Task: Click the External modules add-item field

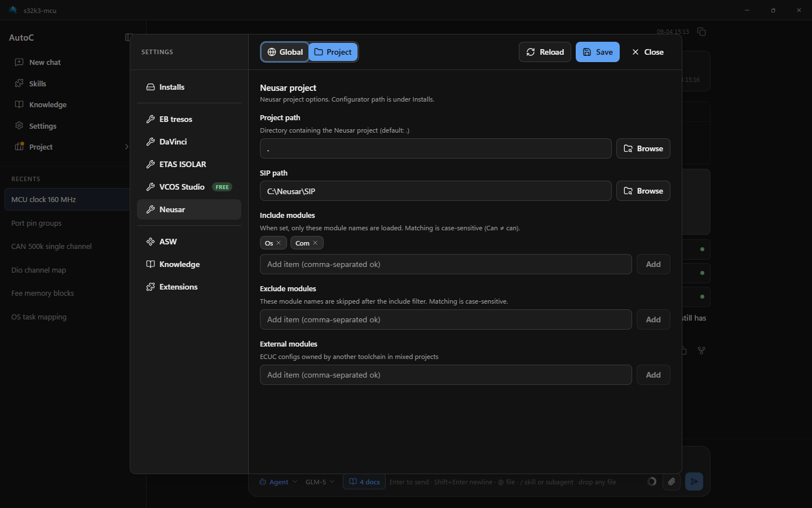Action: [445, 375]
